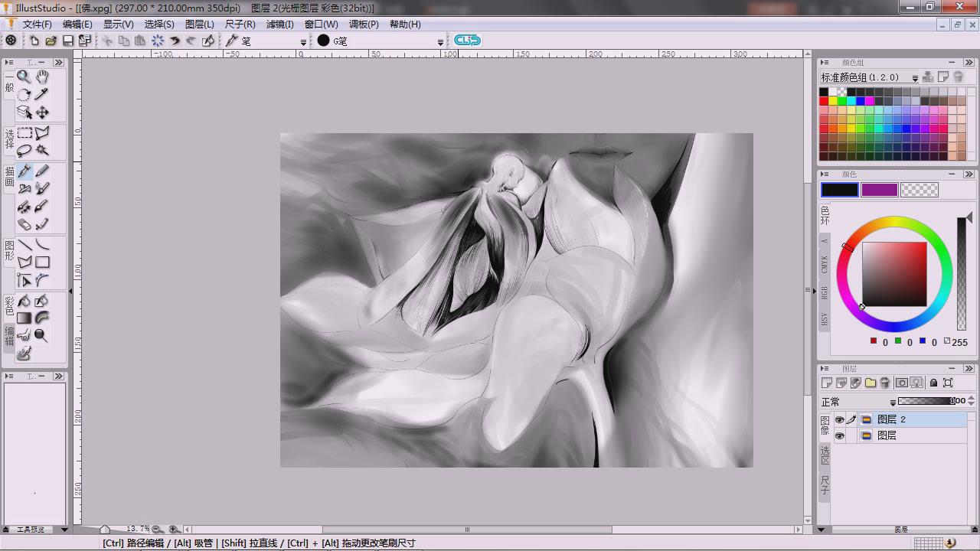This screenshot has width=980, height=551.
Task: Click the new folder icon in layers panel
Action: pos(871,383)
